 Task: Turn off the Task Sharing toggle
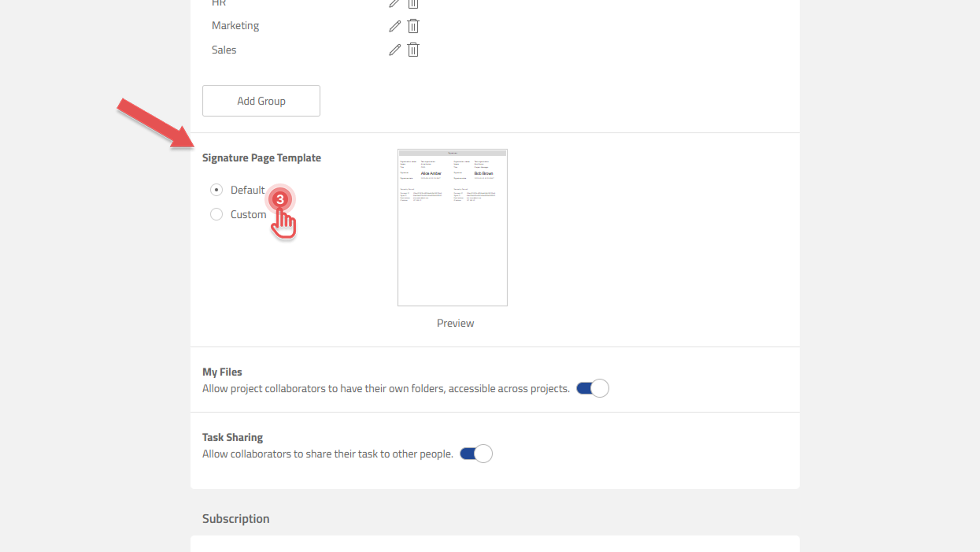tap(476, 454)
